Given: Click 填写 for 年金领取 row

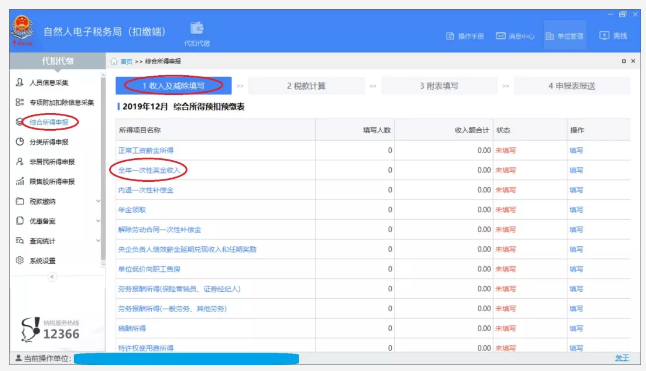Looking at the screenshot, I should pyautogui.click(x=576, y=210).
